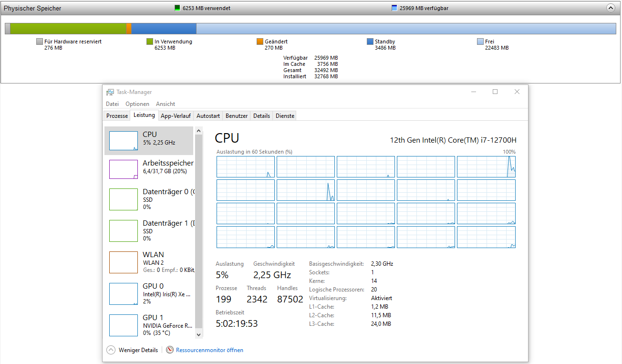Click the Virtualisierung Aktiviert value
The width and height of the screenshot is (622, 364).
click(382, 298)
